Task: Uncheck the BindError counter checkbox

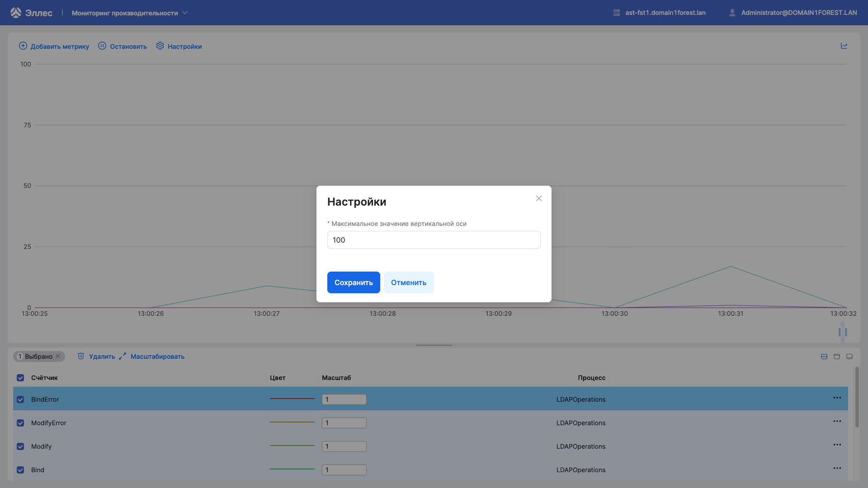Action: click(x=20, y=399)
